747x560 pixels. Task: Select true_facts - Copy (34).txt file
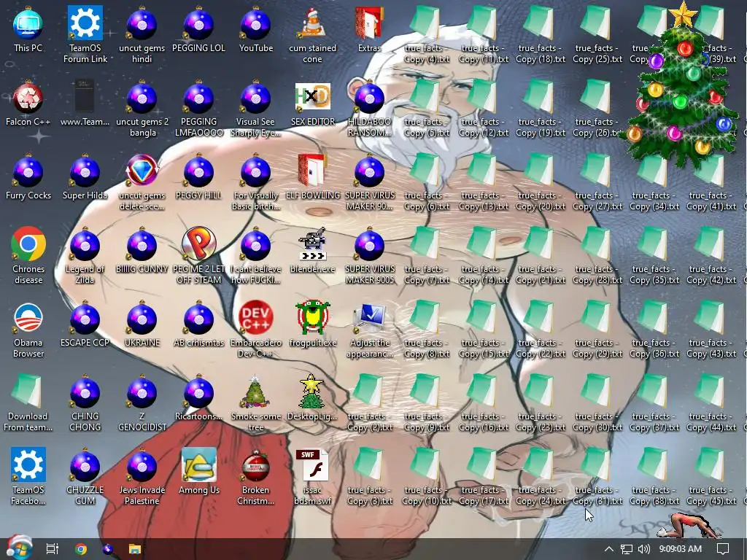654,182
